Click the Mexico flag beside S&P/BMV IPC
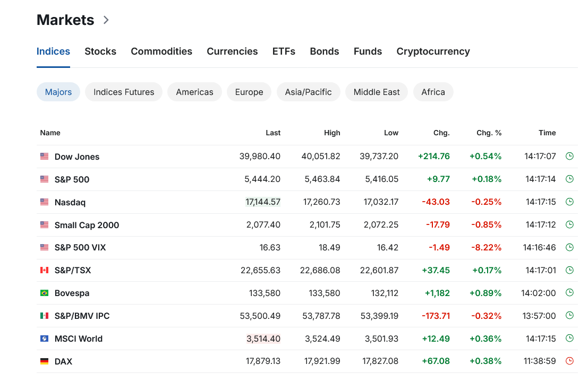588x382 pixels. coord(44,316)
